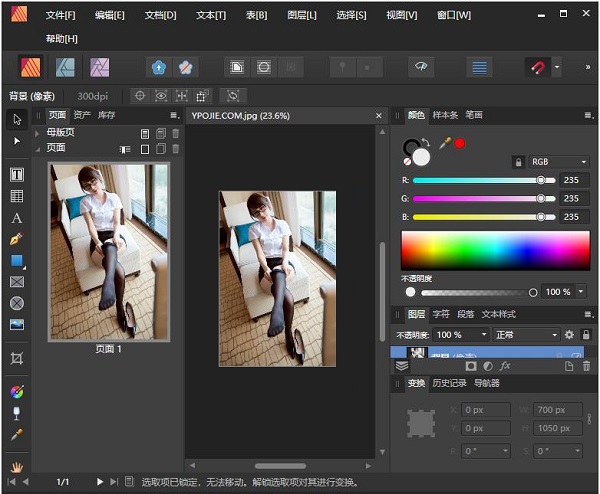Viewport: 600px width, 494px height.
Task: Open the 文件[F] menu
Action: tap(60, 15)
